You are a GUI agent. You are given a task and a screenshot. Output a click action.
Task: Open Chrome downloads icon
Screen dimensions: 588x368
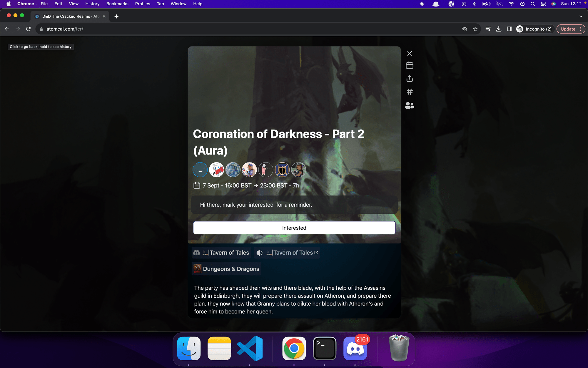pyautogui.click(x=499, y=29)
